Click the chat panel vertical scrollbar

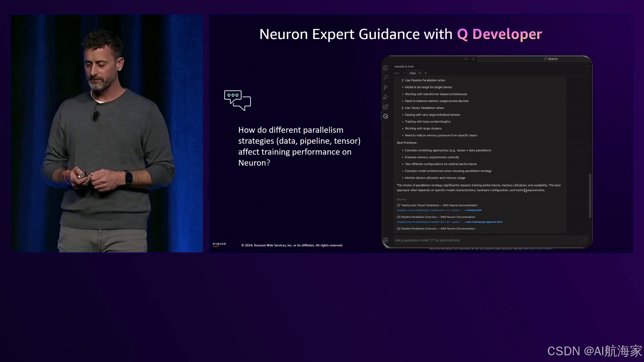click(590, 195)
